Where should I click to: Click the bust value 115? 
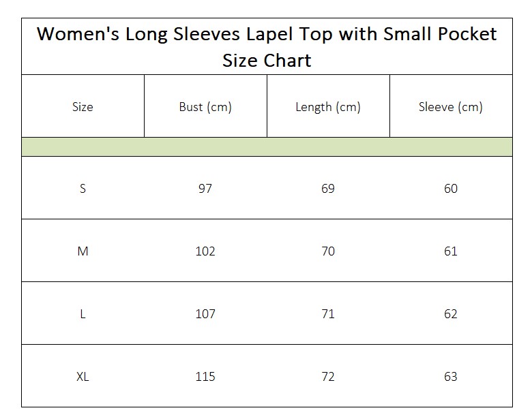click(x=205, y=376)
